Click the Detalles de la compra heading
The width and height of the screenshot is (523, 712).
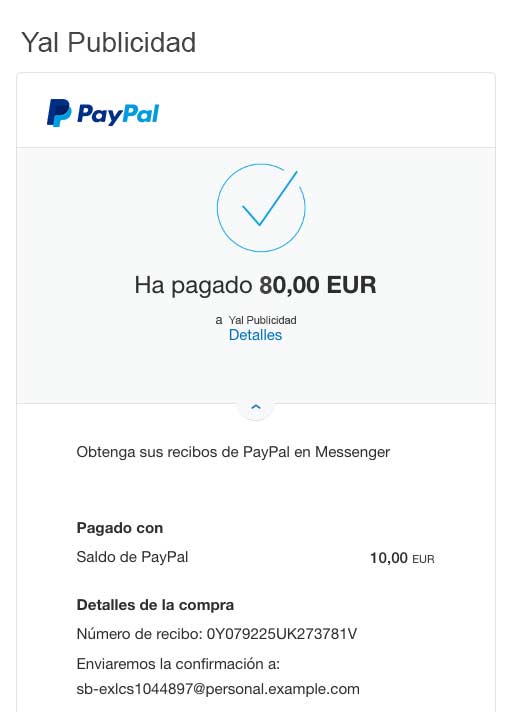click(x=155, y=605)
